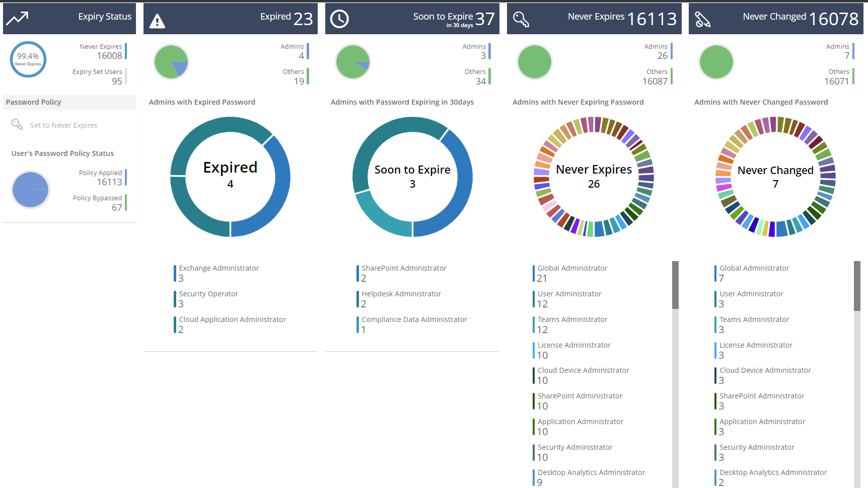This screenshot has height=488, width=868.
Task: Click the Soon to Expire clock icon
Action: (339, 19)
